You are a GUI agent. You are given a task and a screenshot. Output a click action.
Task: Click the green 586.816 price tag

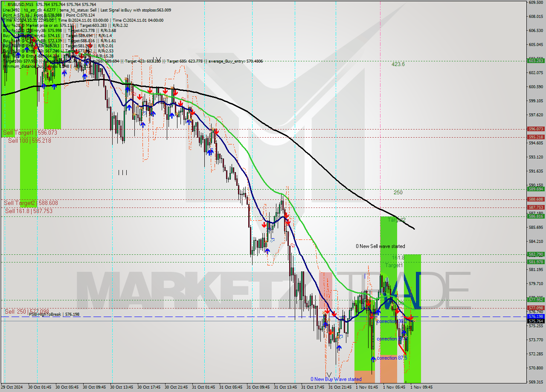click(536, 216)
